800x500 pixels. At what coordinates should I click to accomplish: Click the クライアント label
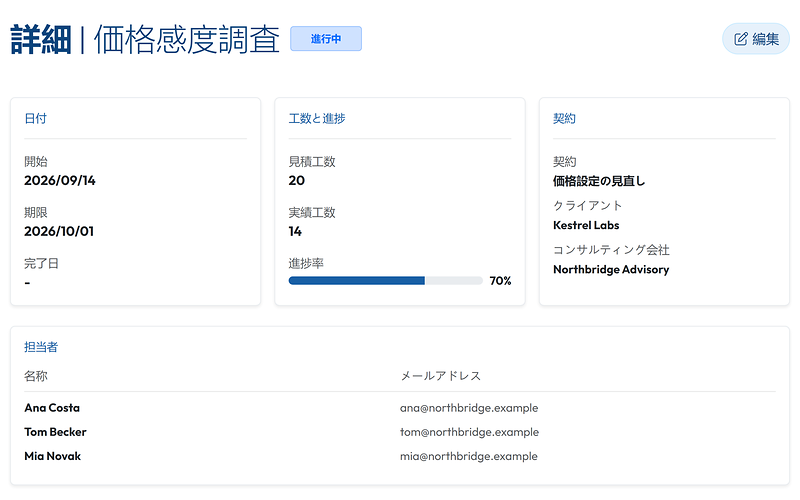tap(588, 206)
